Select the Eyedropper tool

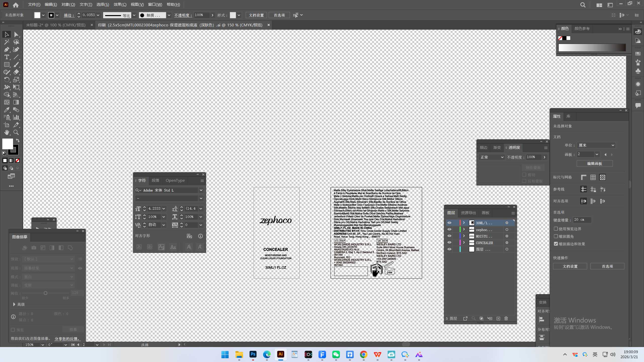pos(7,110)
